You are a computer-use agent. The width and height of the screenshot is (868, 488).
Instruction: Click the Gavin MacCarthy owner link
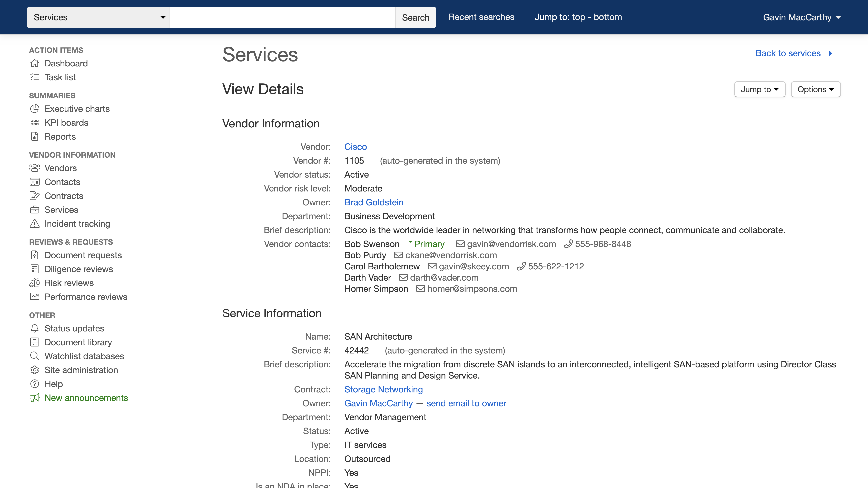tap(378, 403)
